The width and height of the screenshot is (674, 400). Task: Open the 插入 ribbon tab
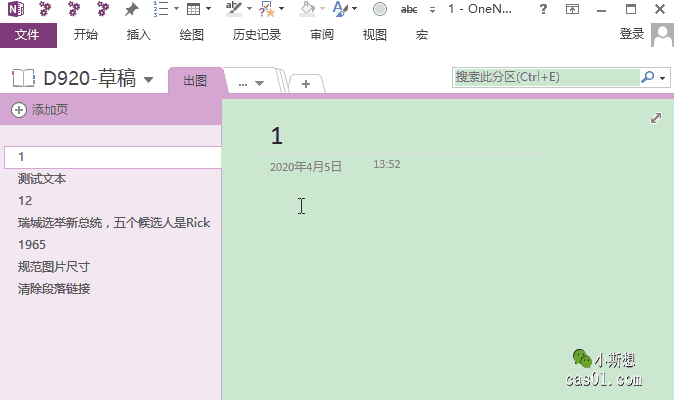(x=138, y=34)
